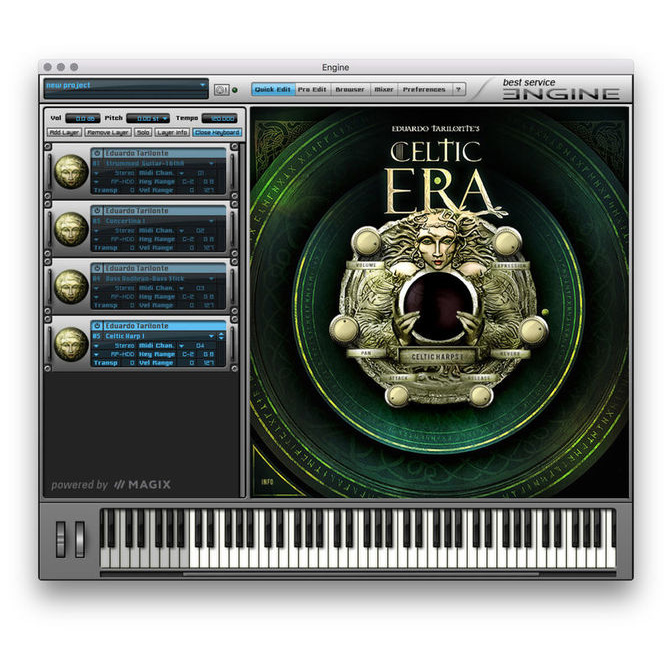672x672 pixels.
Task: Open the INFO page in Celtic Era panel
Action: pos(267,482)
